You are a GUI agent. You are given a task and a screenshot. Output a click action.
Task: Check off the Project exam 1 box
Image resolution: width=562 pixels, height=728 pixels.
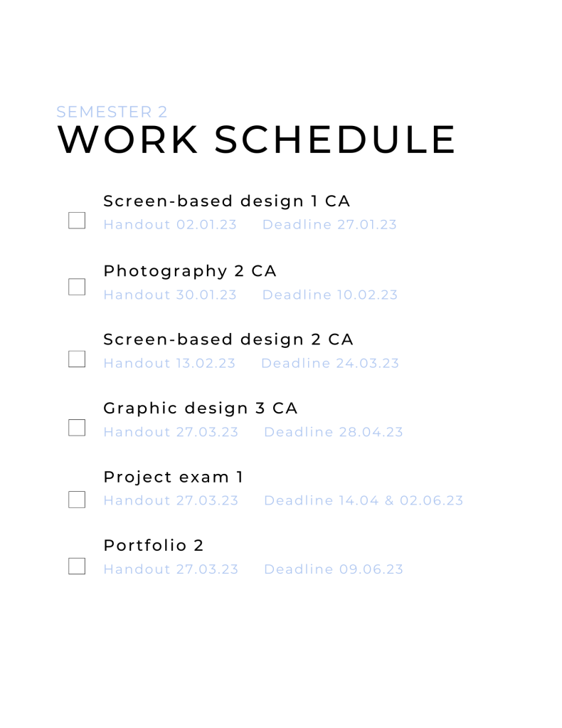(77, 500)
